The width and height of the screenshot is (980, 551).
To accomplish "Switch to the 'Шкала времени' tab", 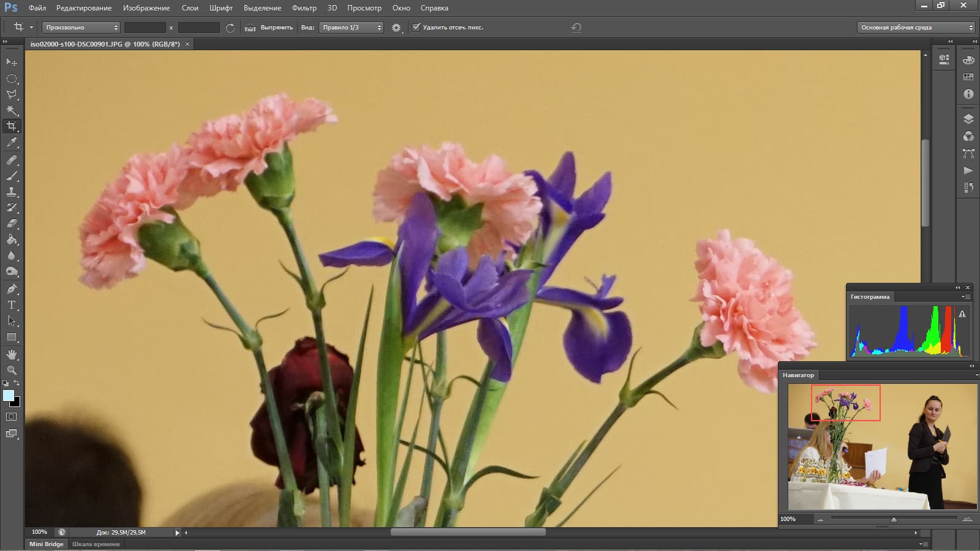I will coord(96,544).
